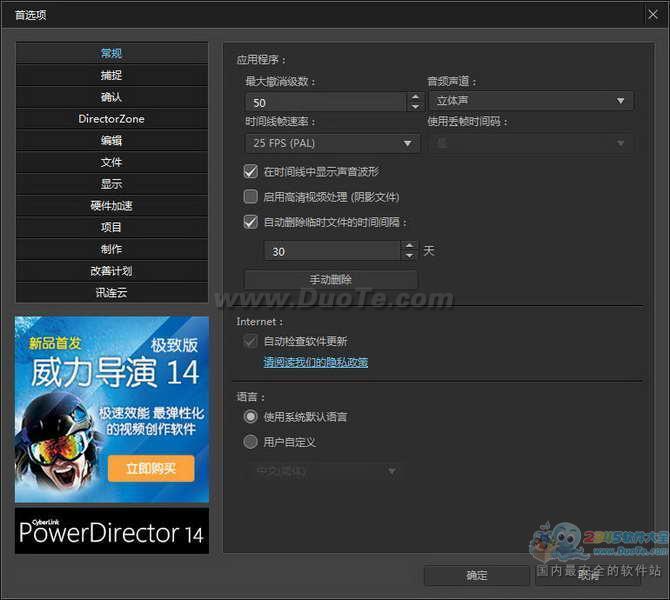Select the 用户自定义 radio button
This screenshot has height=600, width=670.
pos(251,441)
